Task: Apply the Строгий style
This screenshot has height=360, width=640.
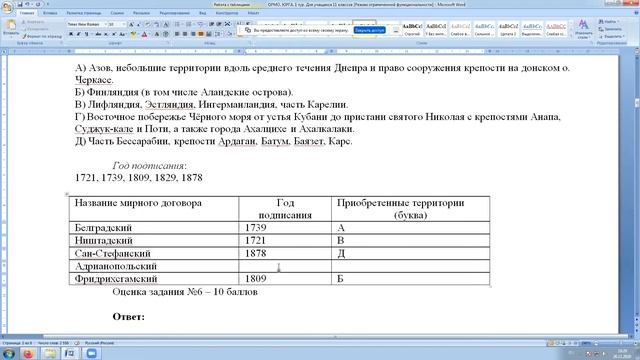Action: pos(412,30)
